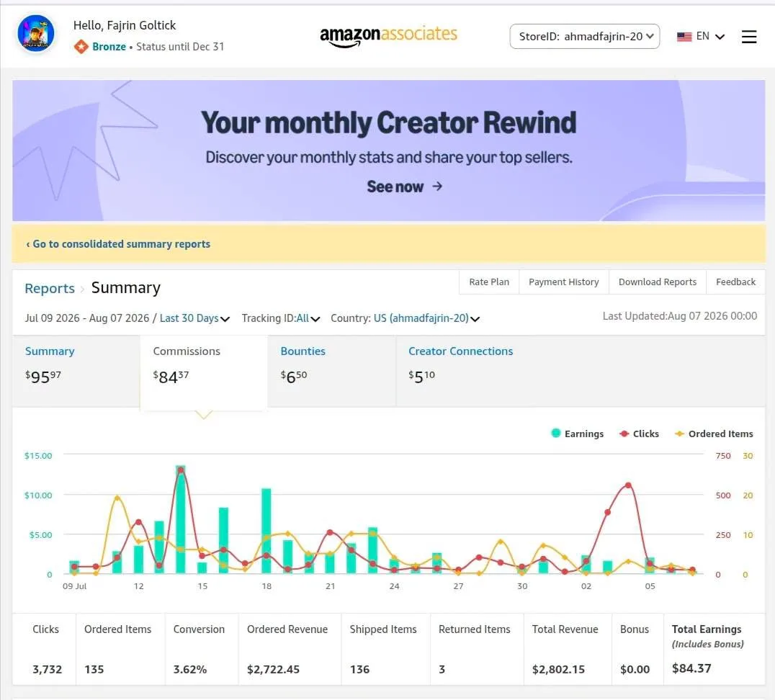Image resolution: width=775 pixels, height=700 pixels.
Task: Click Status until Dec 31 text
Action: (x=180, y=47)
